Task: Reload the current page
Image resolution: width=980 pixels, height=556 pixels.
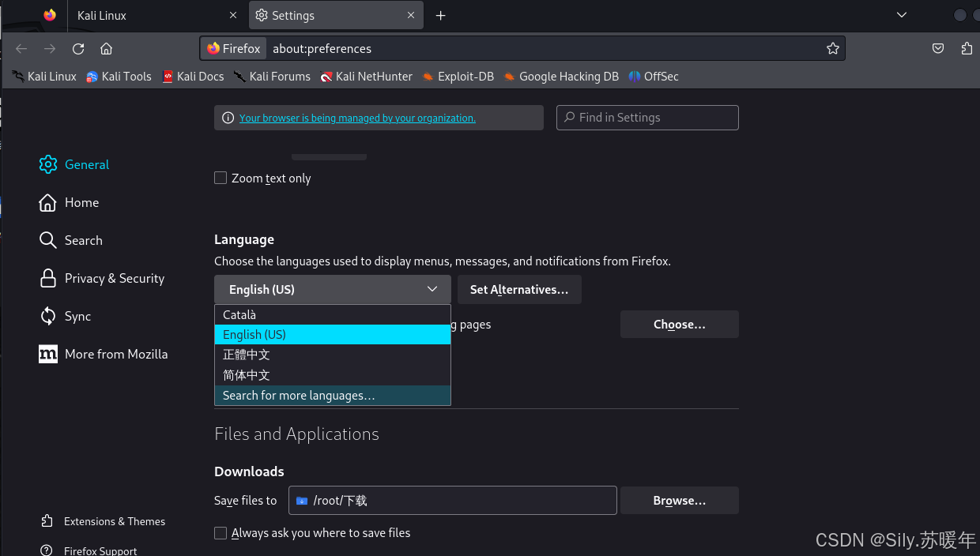Action: [x=78, y=49]
